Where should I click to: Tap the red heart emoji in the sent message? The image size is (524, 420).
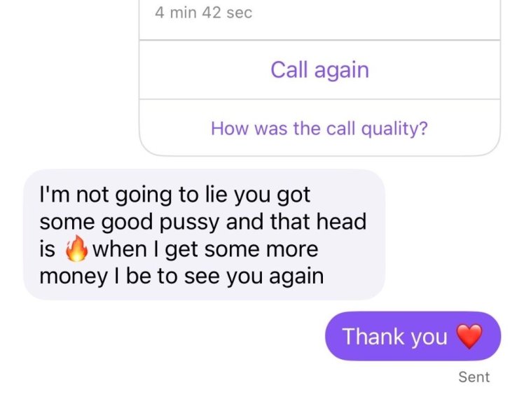click(469, 336)
